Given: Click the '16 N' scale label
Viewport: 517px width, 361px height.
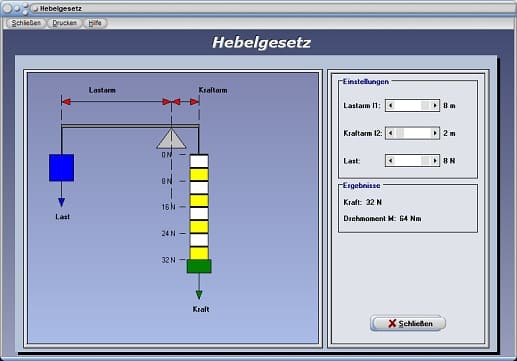Looking at the screenshot, I should [168, 207].
